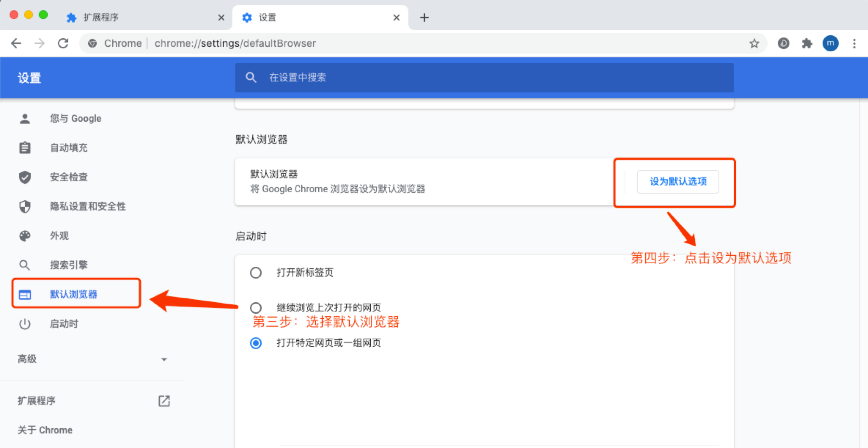
Task: Reload the current settings page
Action: tap(63, 43)
